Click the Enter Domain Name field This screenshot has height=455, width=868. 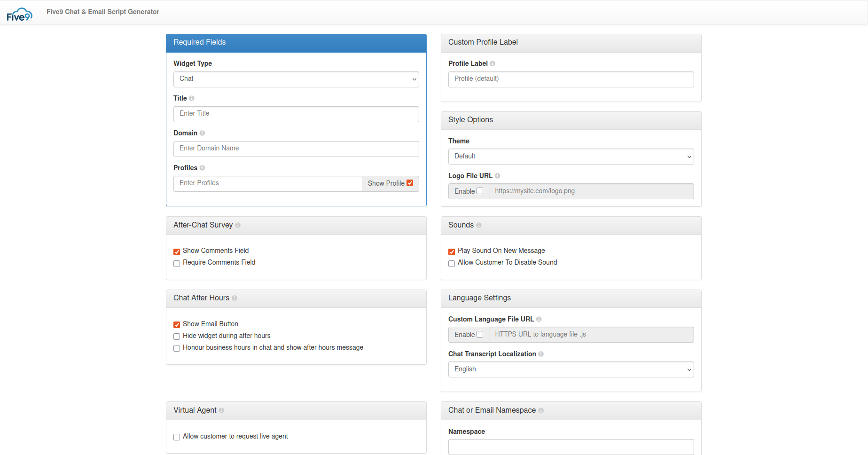click(296, 149)
